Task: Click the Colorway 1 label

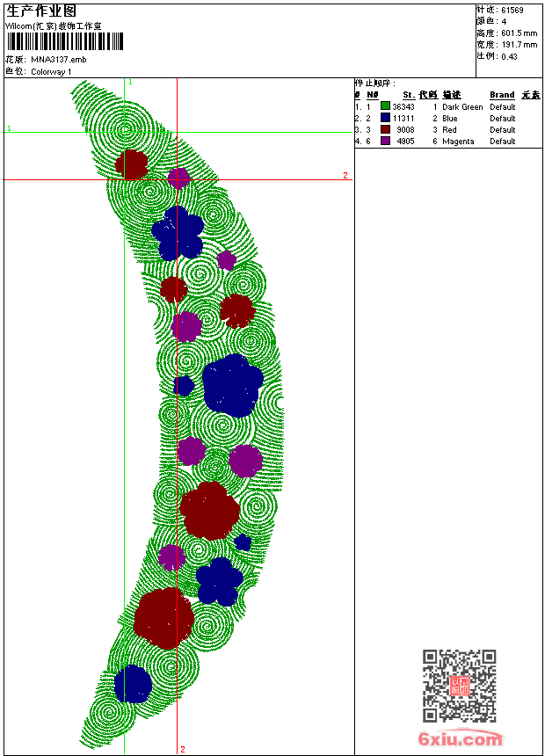Action: (x=51, y=72)
